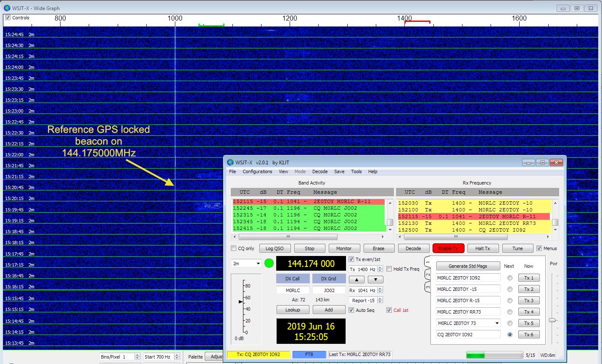Click the DX Call field containing M0RLC
The width and height of the screenshot is (602, 364).
pyautogui.click(x=293, y=290)
